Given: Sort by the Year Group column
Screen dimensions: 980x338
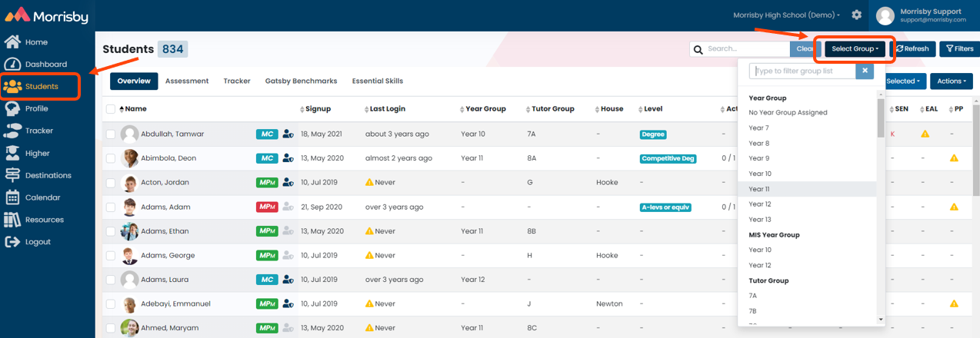Looking at the screenshot, I should (483, 109).
